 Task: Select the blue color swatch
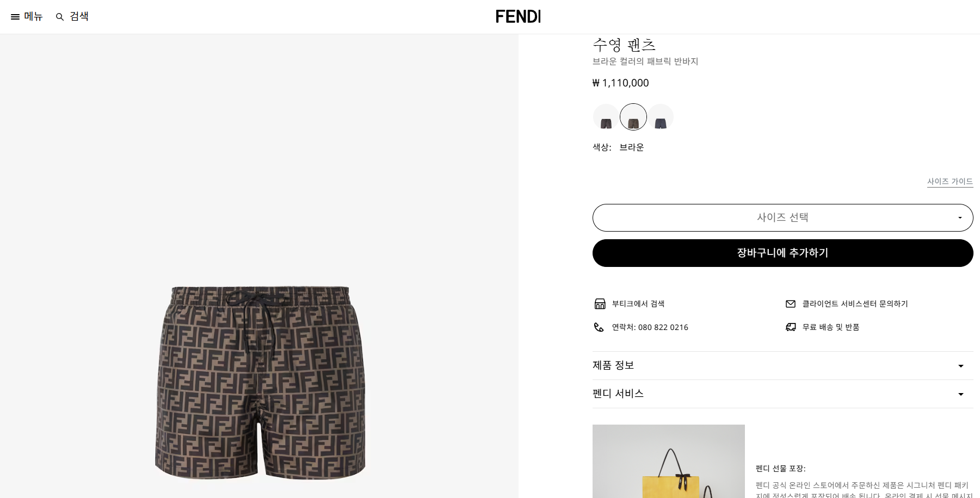661,117
